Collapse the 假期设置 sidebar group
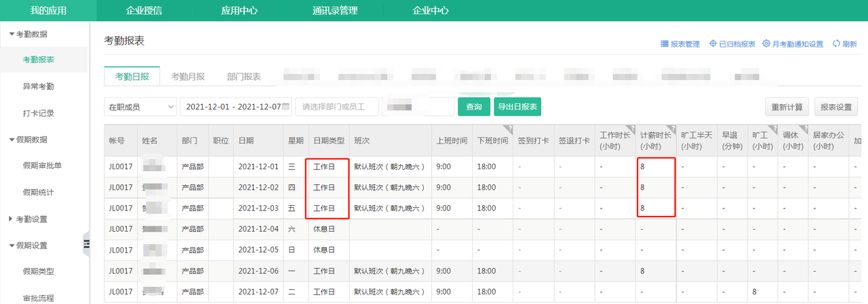868x304 pixels. (x=28, y=246)
